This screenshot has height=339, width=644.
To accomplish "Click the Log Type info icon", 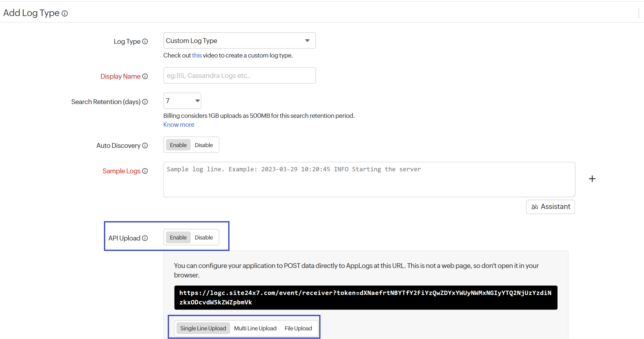I will coord(145,41).
